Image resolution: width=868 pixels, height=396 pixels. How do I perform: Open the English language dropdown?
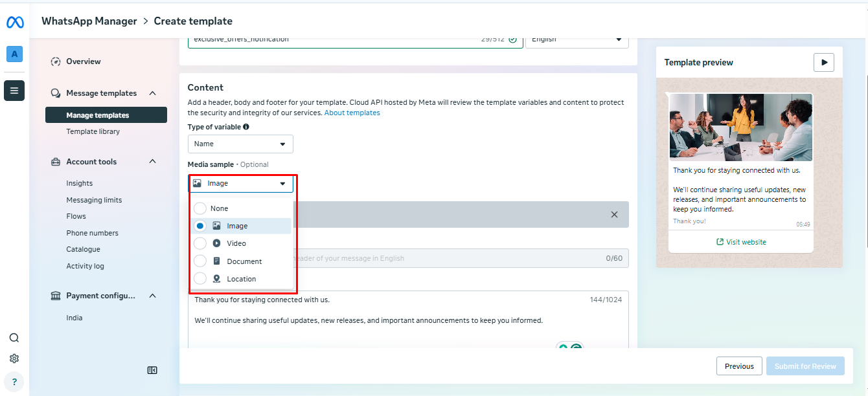577,39
